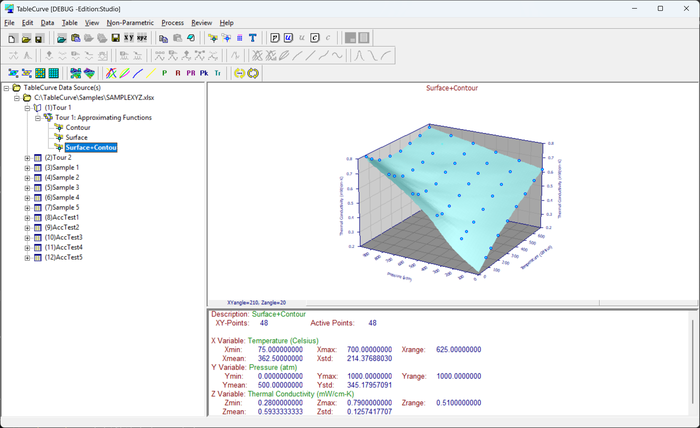Click the blue Pk toolbar icon
700x428 pixels.
pos(204,73)
